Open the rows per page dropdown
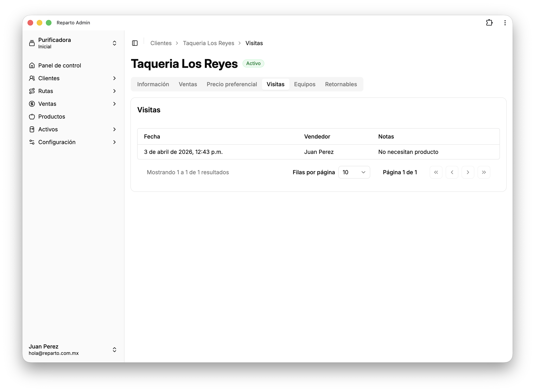Screen dimensions: 535x392 pyautogui.click(x=354, y=172)
